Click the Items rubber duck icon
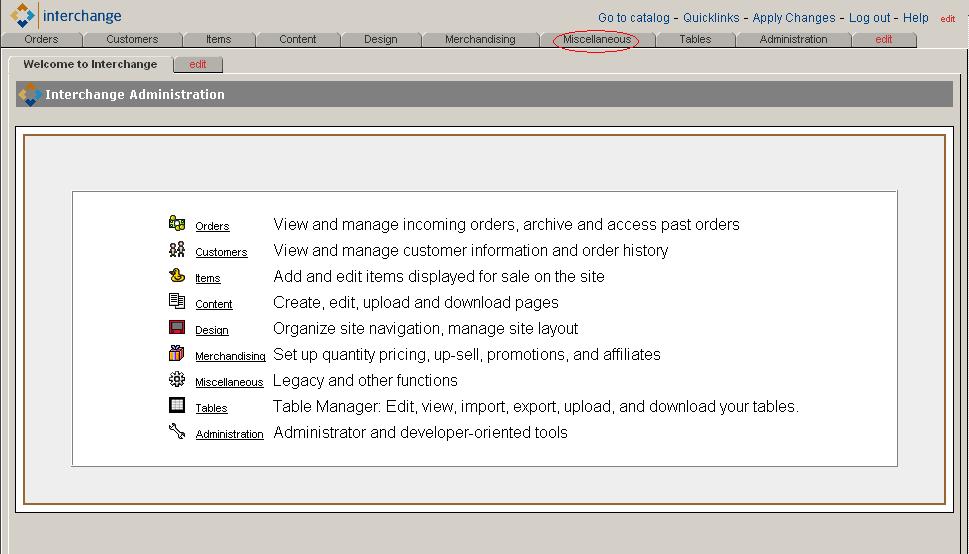This screenshot has width=969, height=554. click(x=177, y=275)
